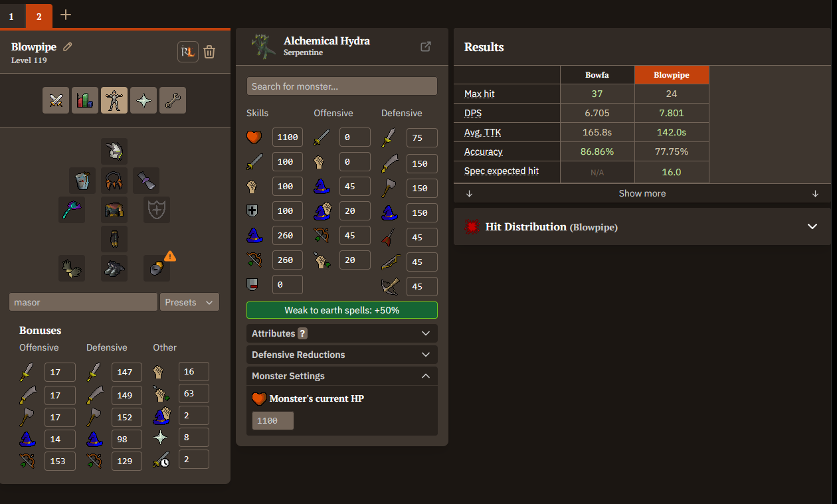Click the Monster's current HP input field
837x504 pixels.
pos(273,421)
